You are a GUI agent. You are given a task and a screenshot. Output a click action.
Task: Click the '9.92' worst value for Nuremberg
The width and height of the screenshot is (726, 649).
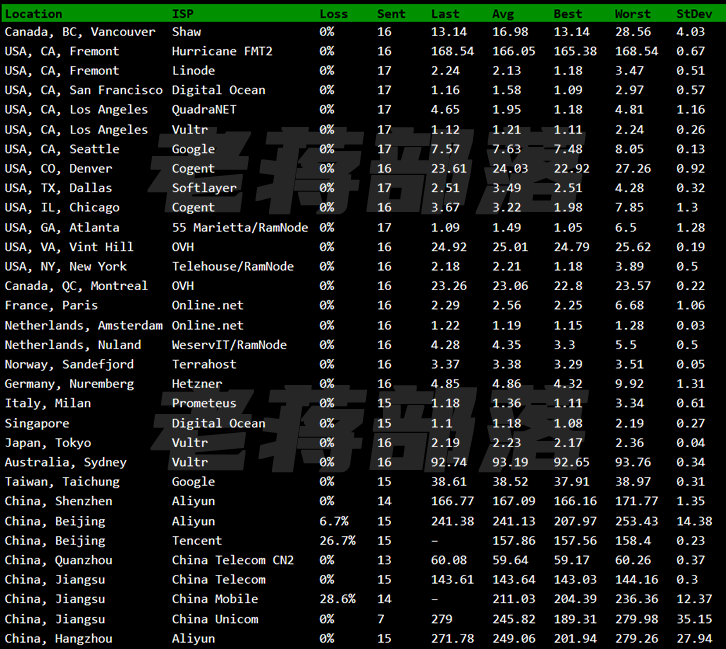(629, 384)
